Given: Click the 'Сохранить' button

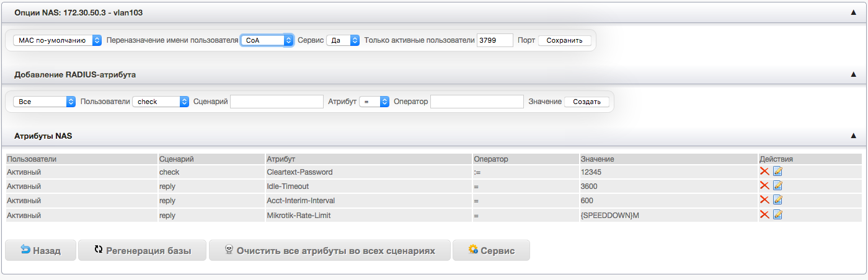Looking at the screenshot, I should (564, 40).
